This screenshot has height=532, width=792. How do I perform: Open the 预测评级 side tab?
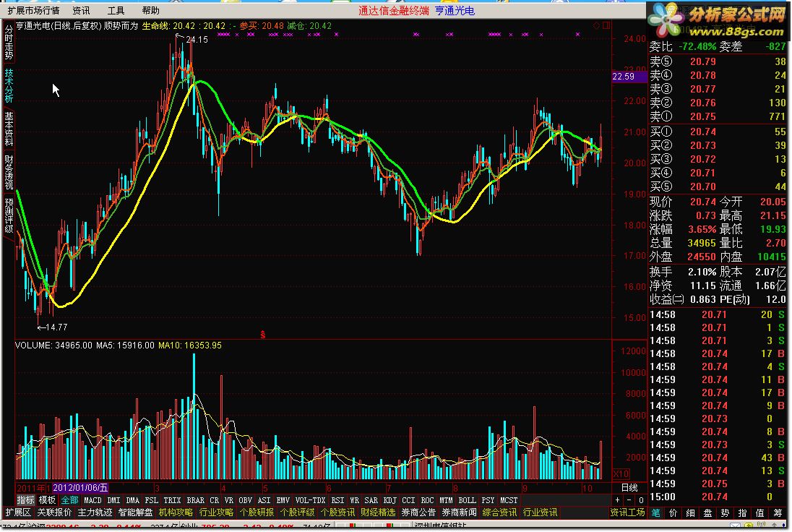(x=9, y=215)
